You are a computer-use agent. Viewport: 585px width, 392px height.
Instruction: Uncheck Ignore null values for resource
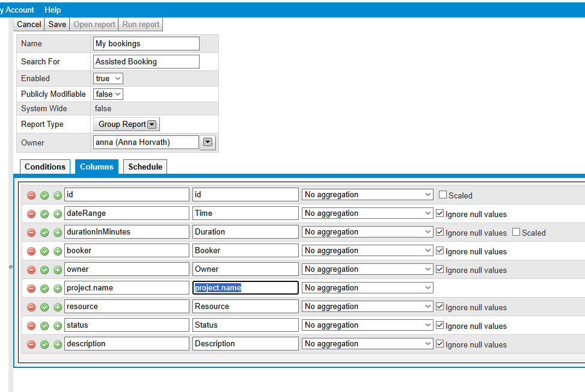(440, 307)
